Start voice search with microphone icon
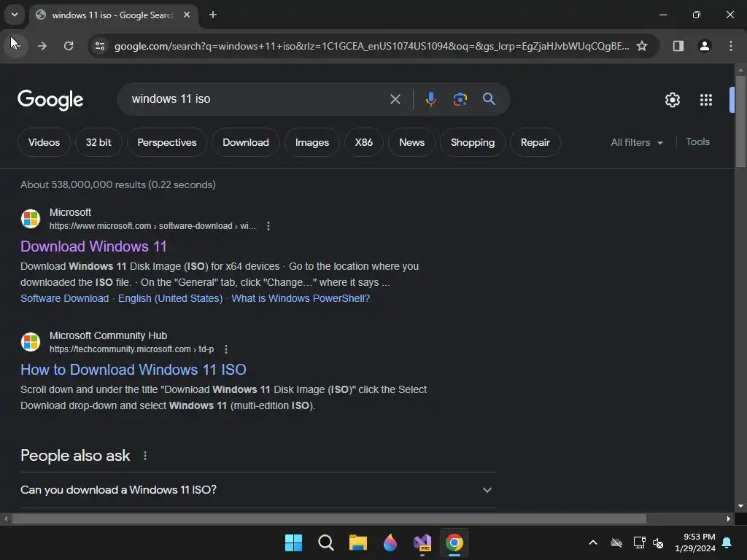Screen dimensions: 747x560 click(430, 99)
